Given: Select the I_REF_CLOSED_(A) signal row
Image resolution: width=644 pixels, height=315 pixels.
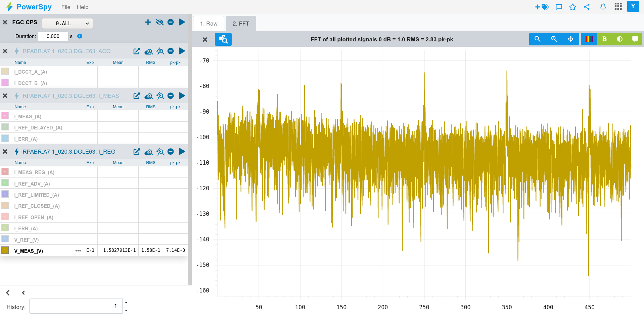Looking at the screenshot, I should click(94, 206).
